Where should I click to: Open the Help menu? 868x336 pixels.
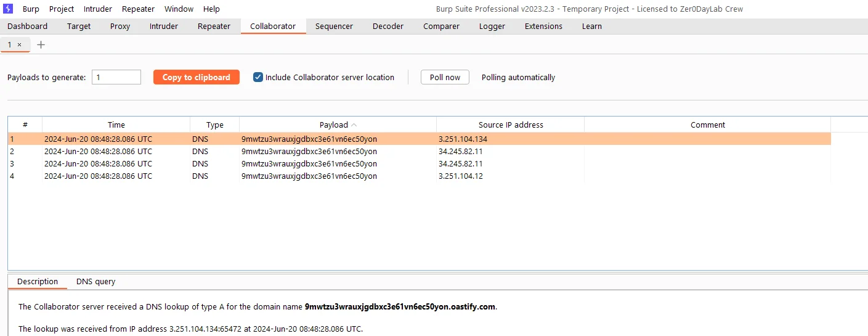click(x=211, y=9)
